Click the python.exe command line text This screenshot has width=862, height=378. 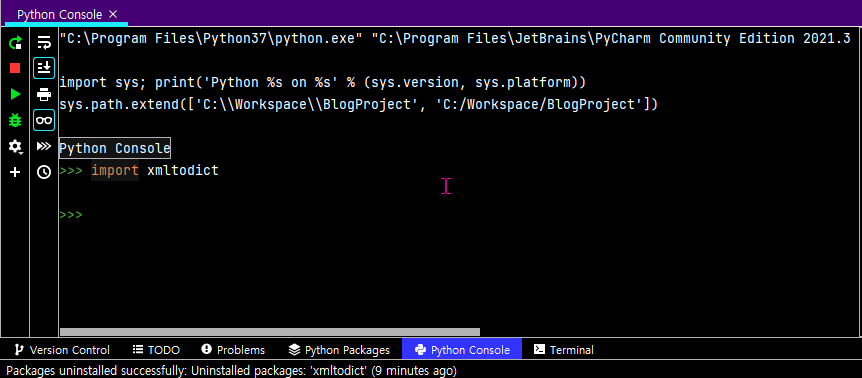[455, 38]
